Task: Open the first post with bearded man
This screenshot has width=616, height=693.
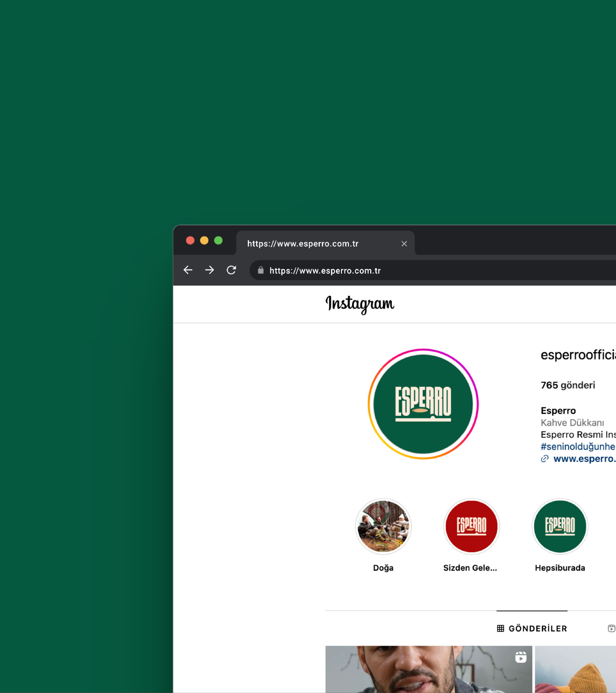Action: click(x=429, y=669)
